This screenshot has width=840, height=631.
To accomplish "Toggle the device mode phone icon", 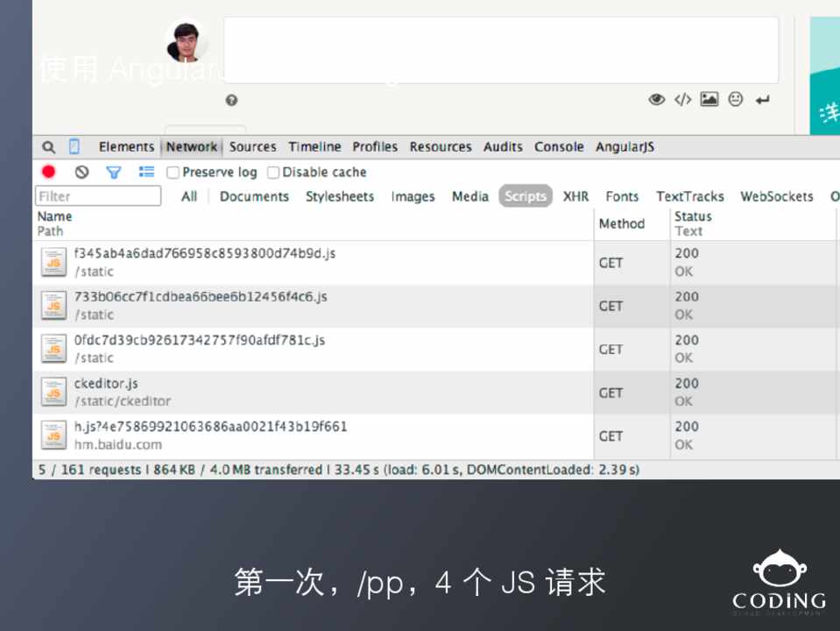I will pos(74,147).
